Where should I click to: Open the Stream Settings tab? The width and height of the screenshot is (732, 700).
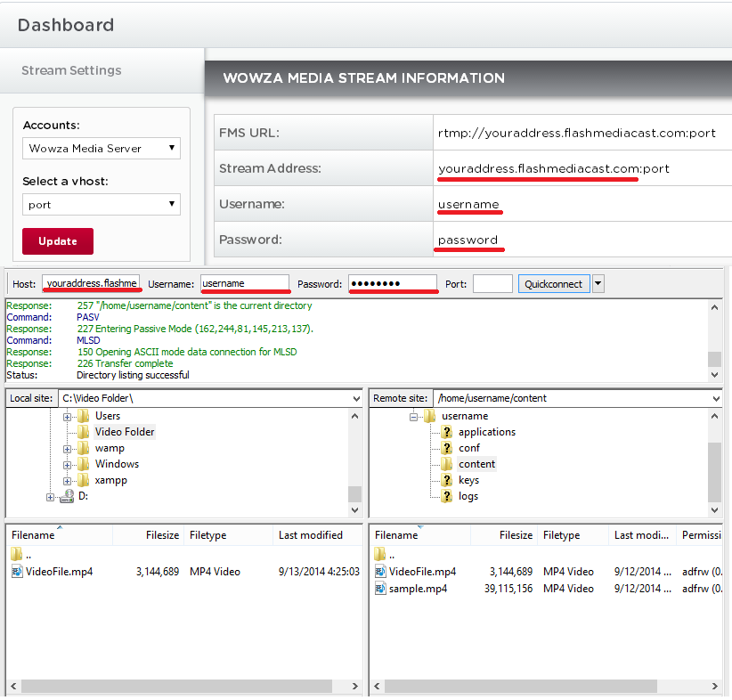[71, 70]
